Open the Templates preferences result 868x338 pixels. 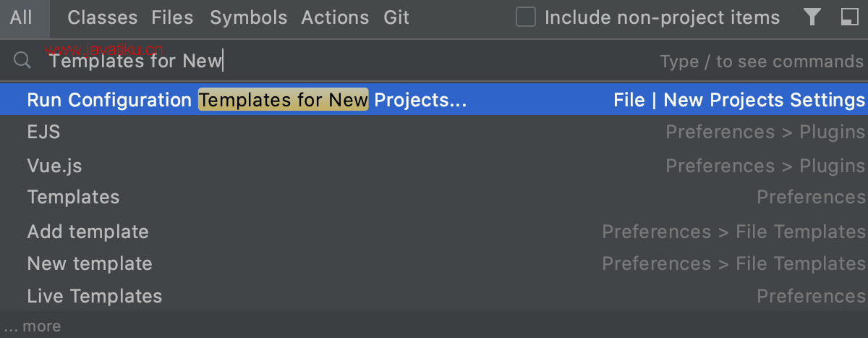(x=434, y=197)
